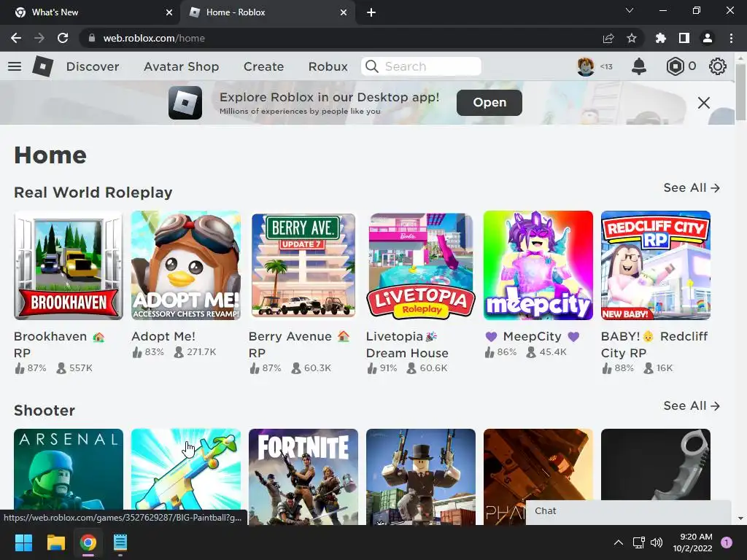The image size is (747, 560).
Task: Open the hamburger navigation menu
Action: [x=15, y=66]
